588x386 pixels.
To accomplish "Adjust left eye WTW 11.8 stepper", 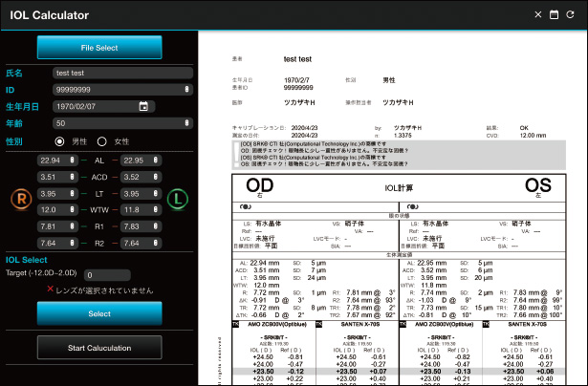I will (x=155, y=209).
